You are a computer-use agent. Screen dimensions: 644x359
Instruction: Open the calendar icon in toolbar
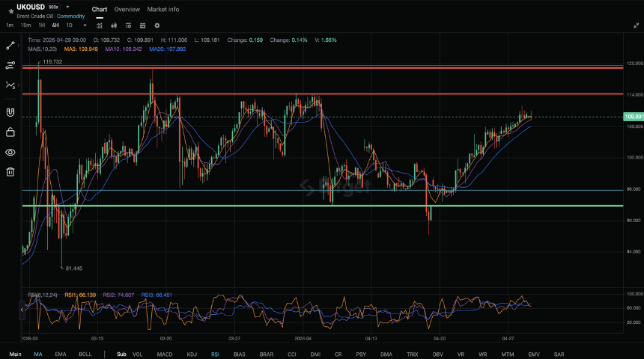(x=142, y=25)
